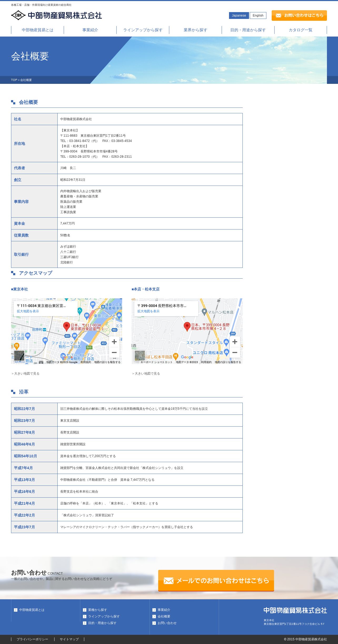The image size is (338, 644).
Task: Open footer link 中部物産貿易とは
Action: tap(32, 610)
